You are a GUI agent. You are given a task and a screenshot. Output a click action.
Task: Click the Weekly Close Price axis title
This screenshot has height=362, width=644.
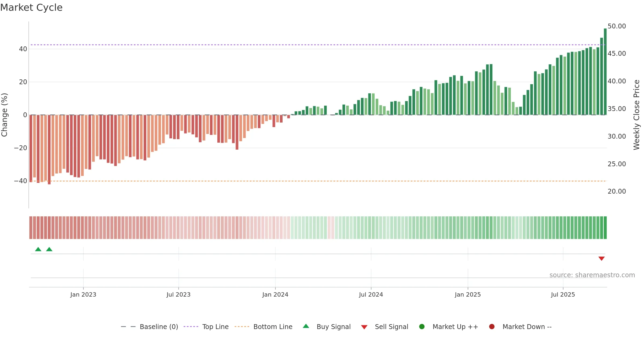coord(636,115)
